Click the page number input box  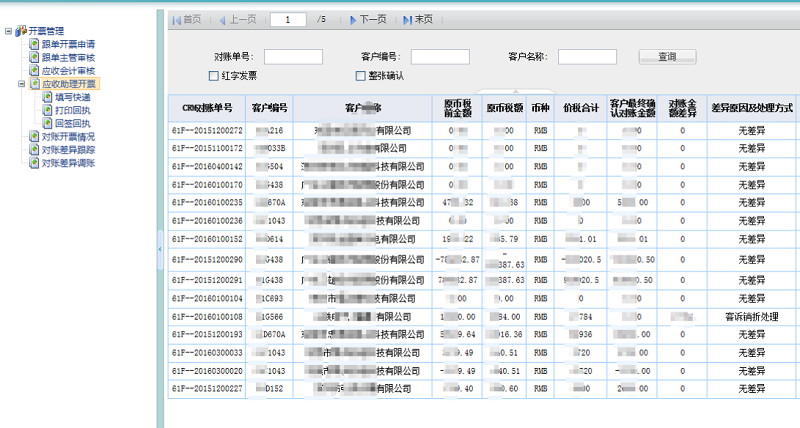point(288,20)
